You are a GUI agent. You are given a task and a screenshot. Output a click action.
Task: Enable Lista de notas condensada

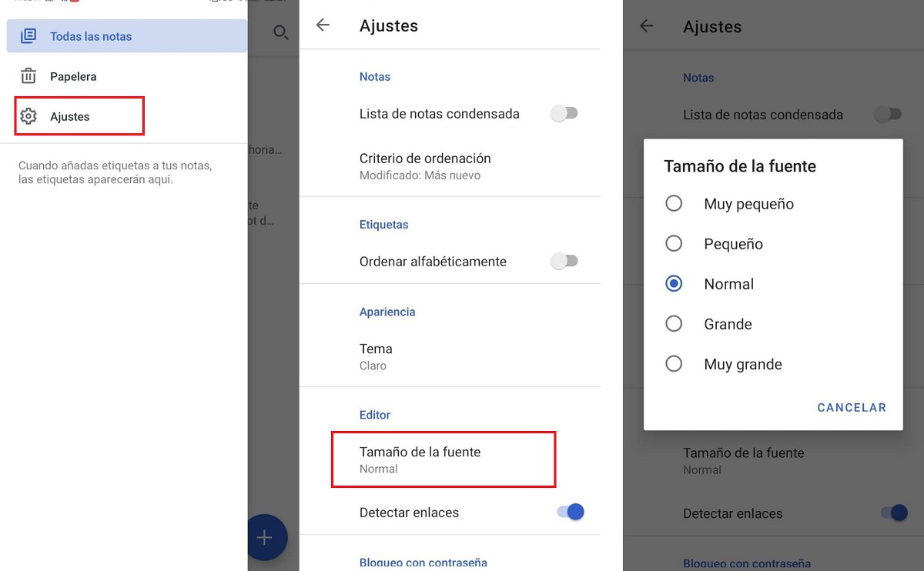pos(564,113)
